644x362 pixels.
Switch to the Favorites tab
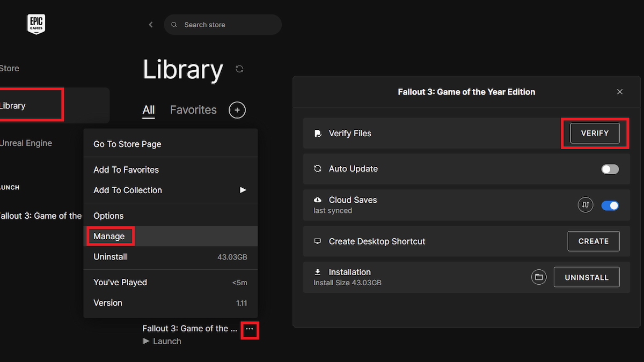pyautogui.click(x=193, y=110)
